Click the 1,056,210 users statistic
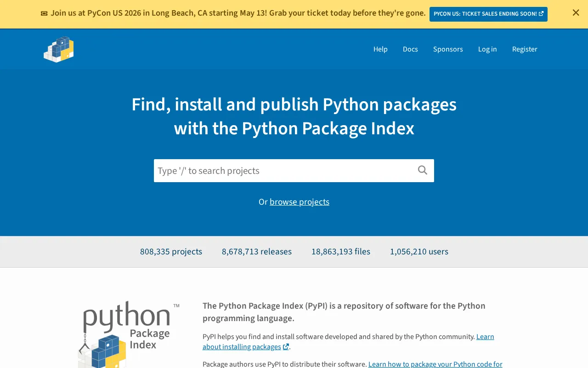The image size is (588, 368). point(419,252)
